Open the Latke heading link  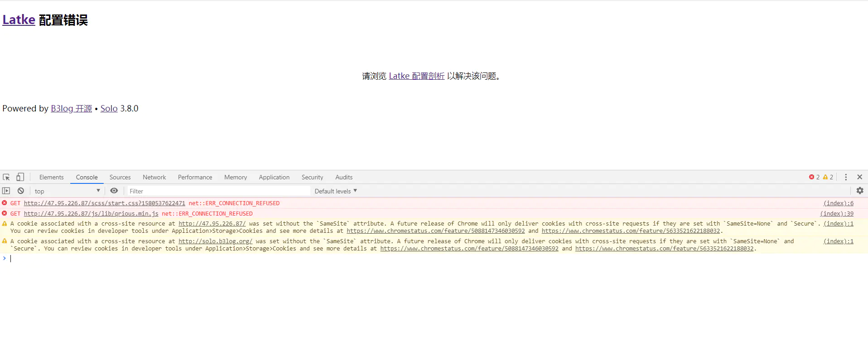19,19
